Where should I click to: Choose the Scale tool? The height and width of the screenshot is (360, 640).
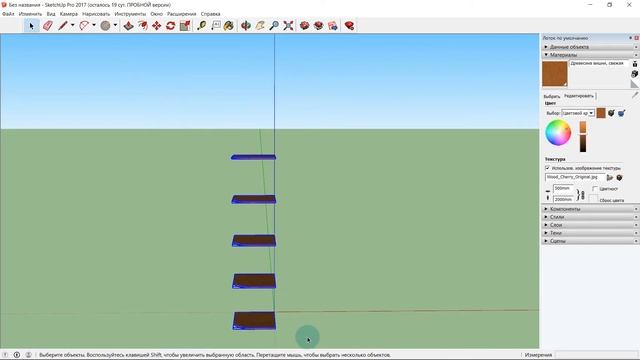click(185, 26)
